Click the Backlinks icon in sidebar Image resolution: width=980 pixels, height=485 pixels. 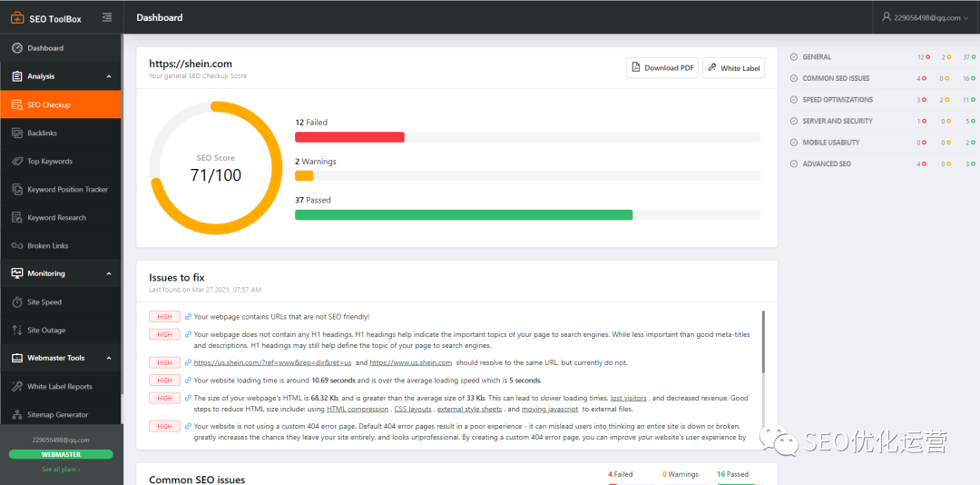pyautogui.click(x=17, y=133)
